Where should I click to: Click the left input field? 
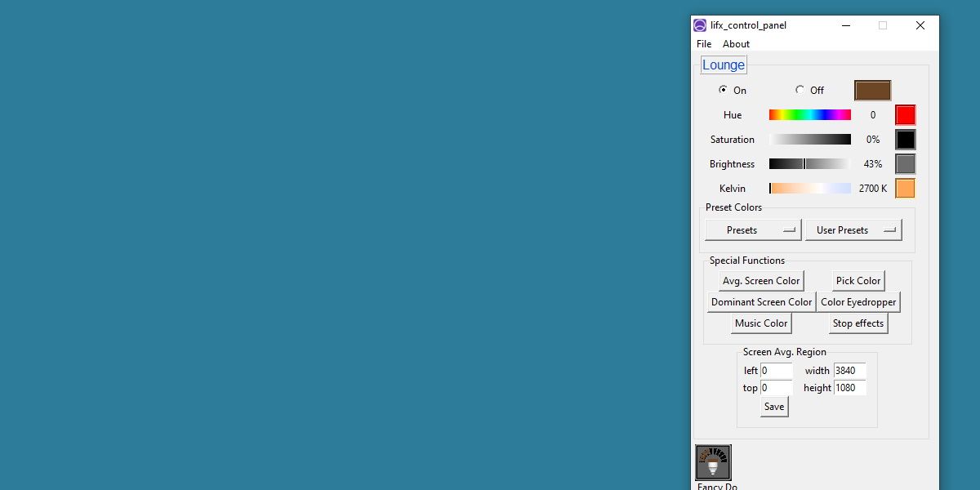click(x=777, y=371)
